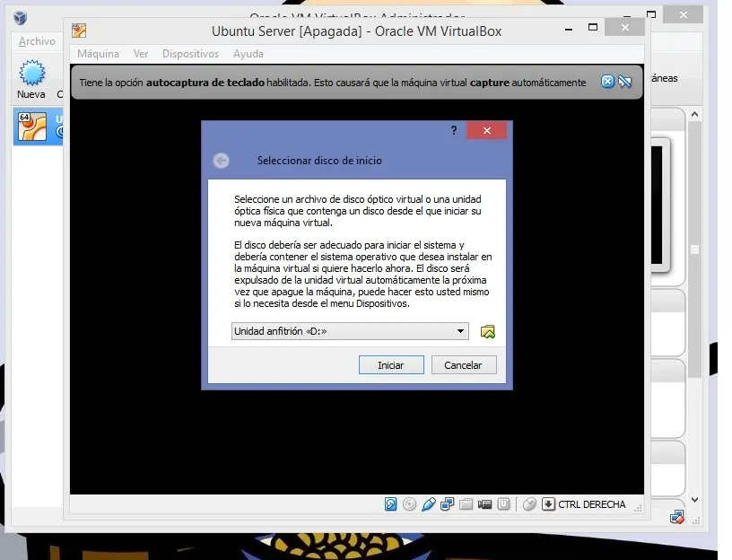Click the VM preview thumbnail in Manager
Image resolution: width=732 pixels, height=560 pixels.
tap(659, 206)
